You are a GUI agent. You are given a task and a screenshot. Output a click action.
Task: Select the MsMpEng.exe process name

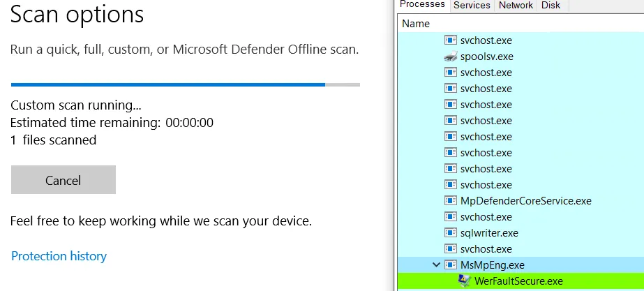[493, 265]
